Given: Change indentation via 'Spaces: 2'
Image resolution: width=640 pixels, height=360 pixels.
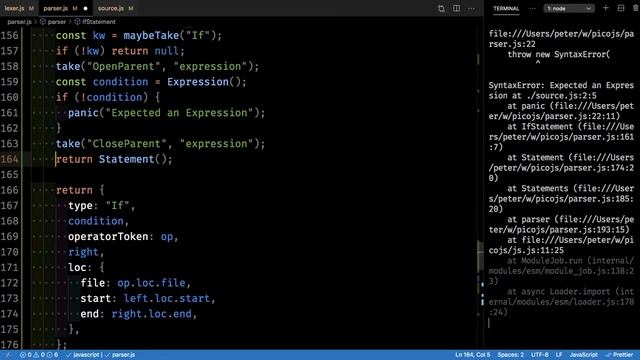Looking at the screenshot, I should (x=511, y=355).
